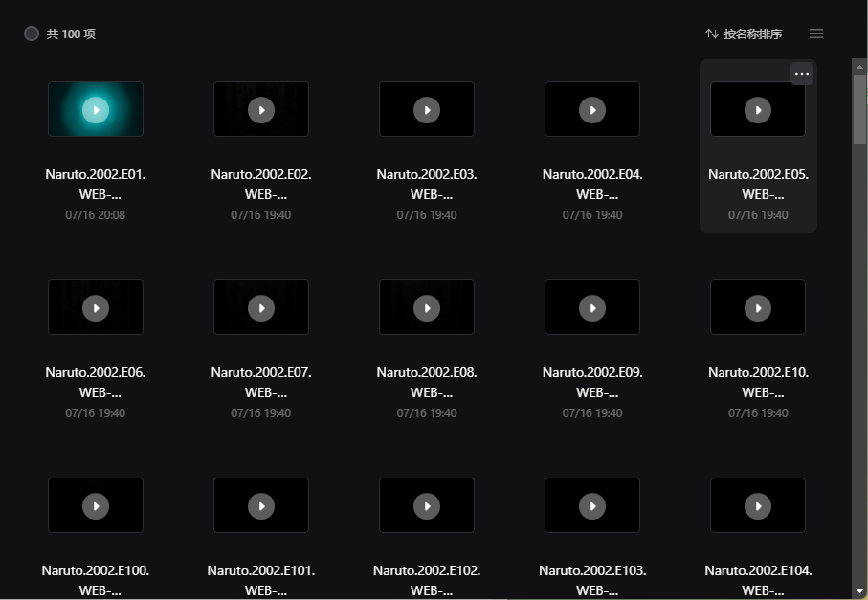Viewport: 868px width, 600px height.
Task: Select the Naruto.2002.E02. file name
Action: pyautogui.click(x=261, y=185)
